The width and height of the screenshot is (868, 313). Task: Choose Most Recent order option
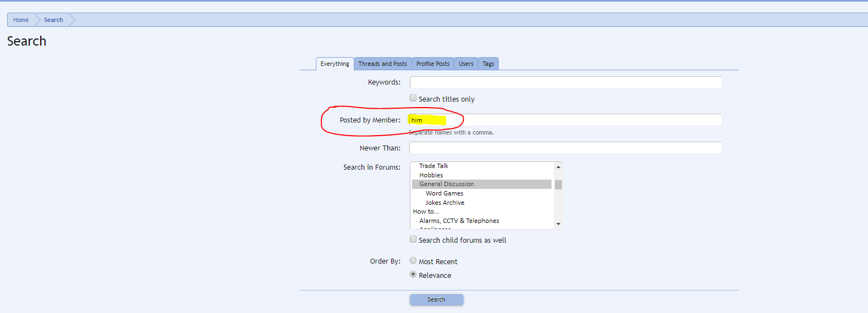[x=413, y=261]
